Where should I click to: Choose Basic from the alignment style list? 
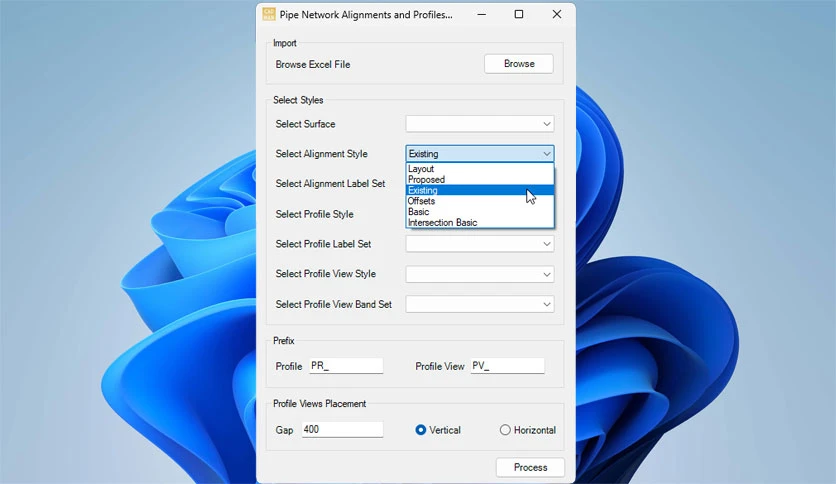479,212
